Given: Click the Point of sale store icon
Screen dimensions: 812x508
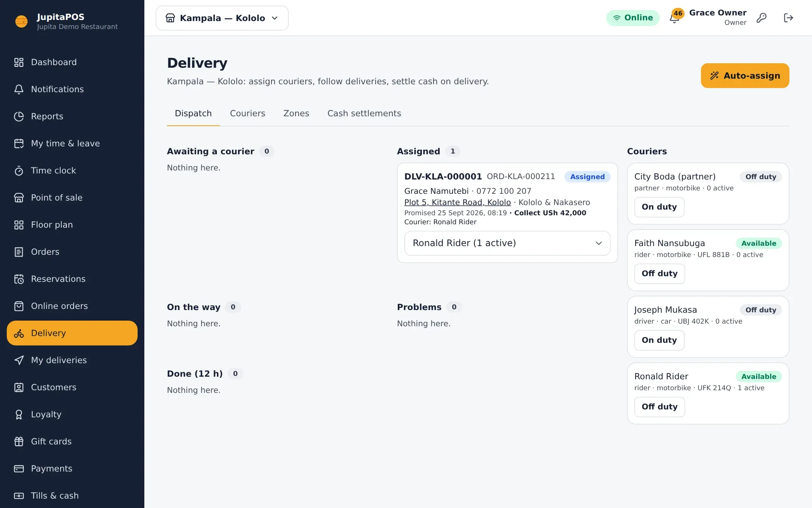Looking at the screenshot, I should (x=19, y=198).
